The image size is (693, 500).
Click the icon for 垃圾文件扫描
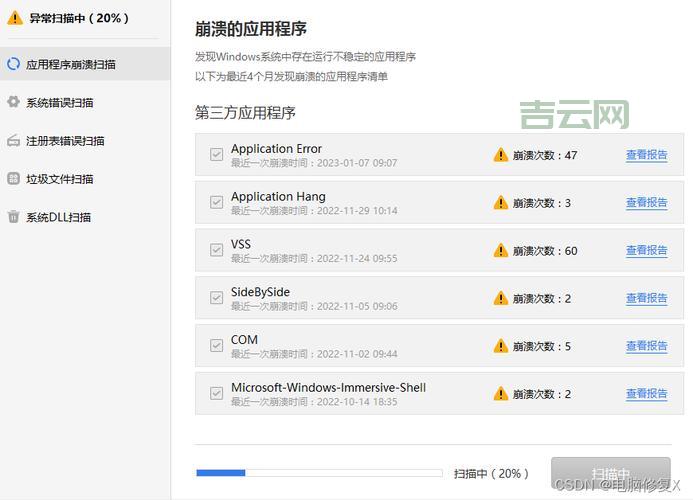click(x=13, y=179)
